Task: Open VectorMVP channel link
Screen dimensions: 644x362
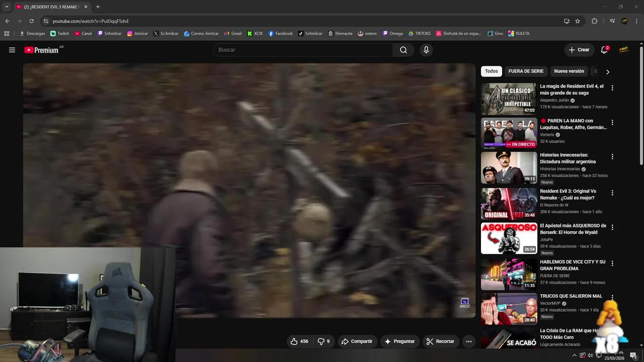Action: pos(550,304)
